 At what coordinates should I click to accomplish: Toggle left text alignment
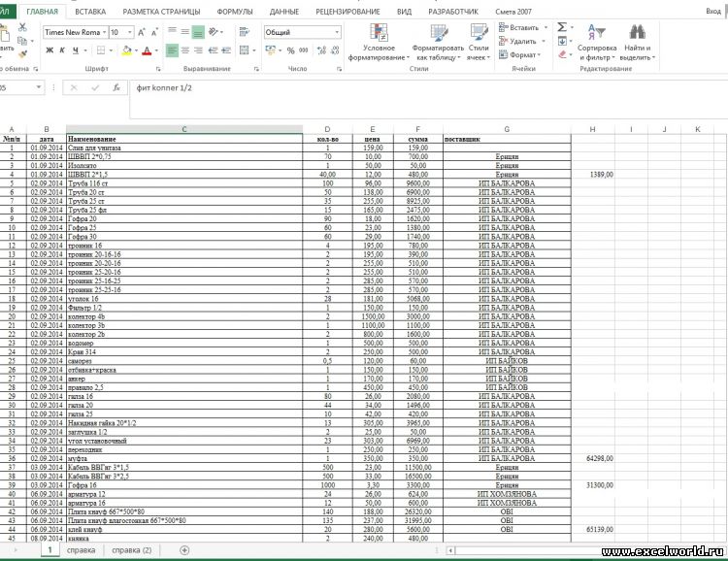click(172, 50)
